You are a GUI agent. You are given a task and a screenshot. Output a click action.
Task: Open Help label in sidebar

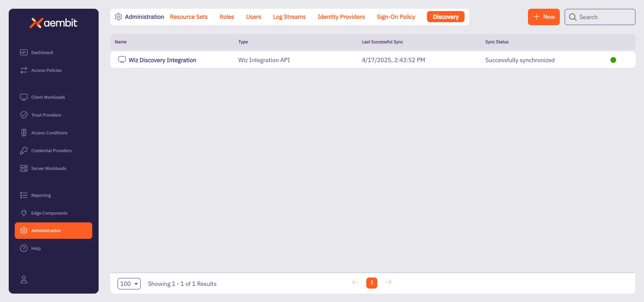coord(36,248)
